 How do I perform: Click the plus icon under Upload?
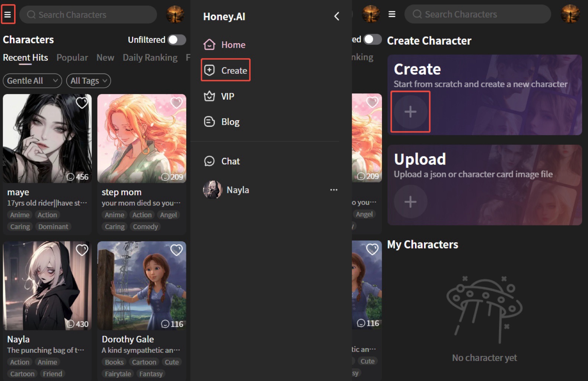click(410, 202)
